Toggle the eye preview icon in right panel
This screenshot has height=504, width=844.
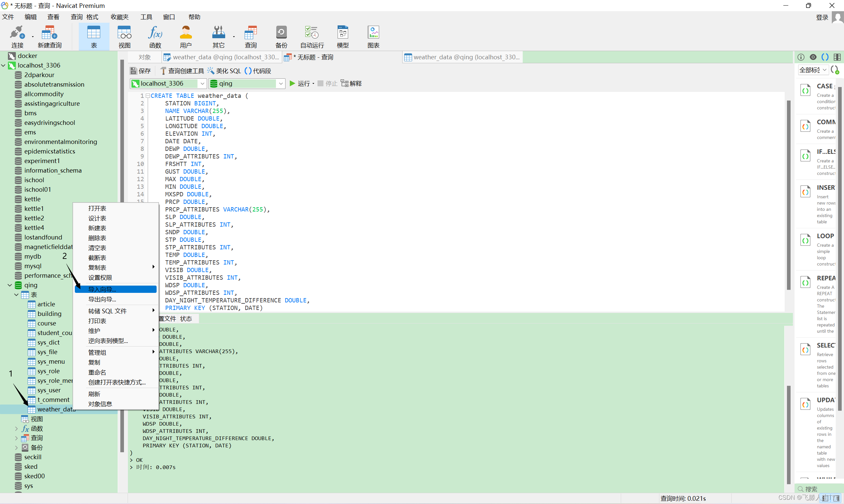(813, 57)
